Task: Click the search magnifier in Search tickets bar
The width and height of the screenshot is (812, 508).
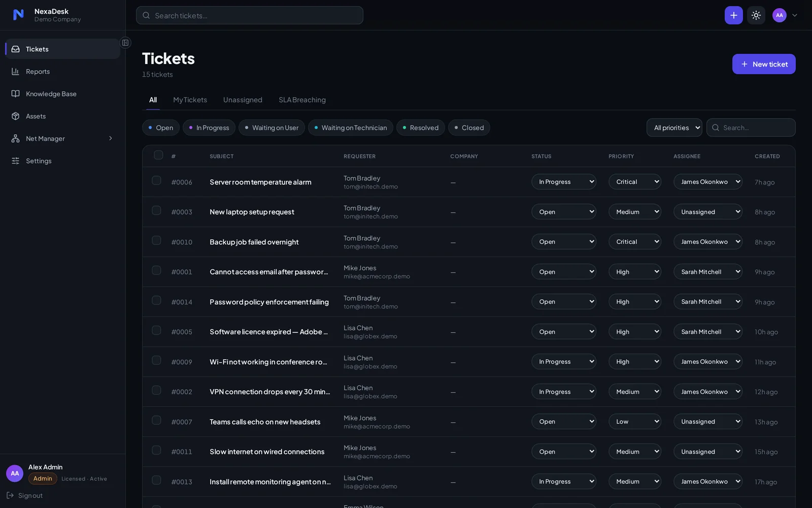Action: pyautogui.click(x=146, y=15)
